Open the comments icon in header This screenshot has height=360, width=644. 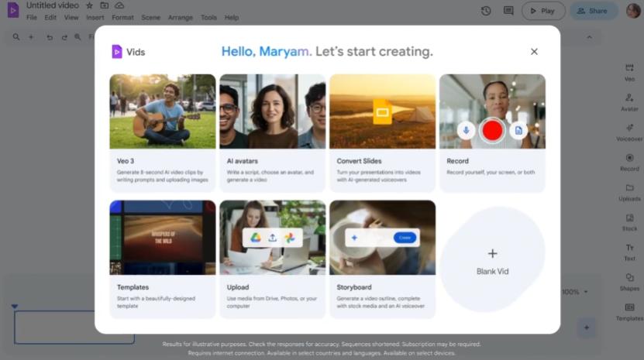(508, 11)
